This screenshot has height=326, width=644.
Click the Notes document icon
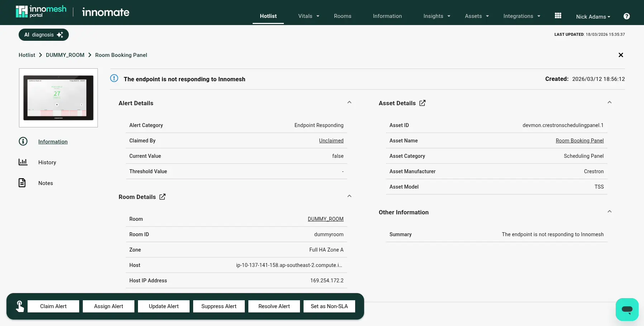[22, 183]
